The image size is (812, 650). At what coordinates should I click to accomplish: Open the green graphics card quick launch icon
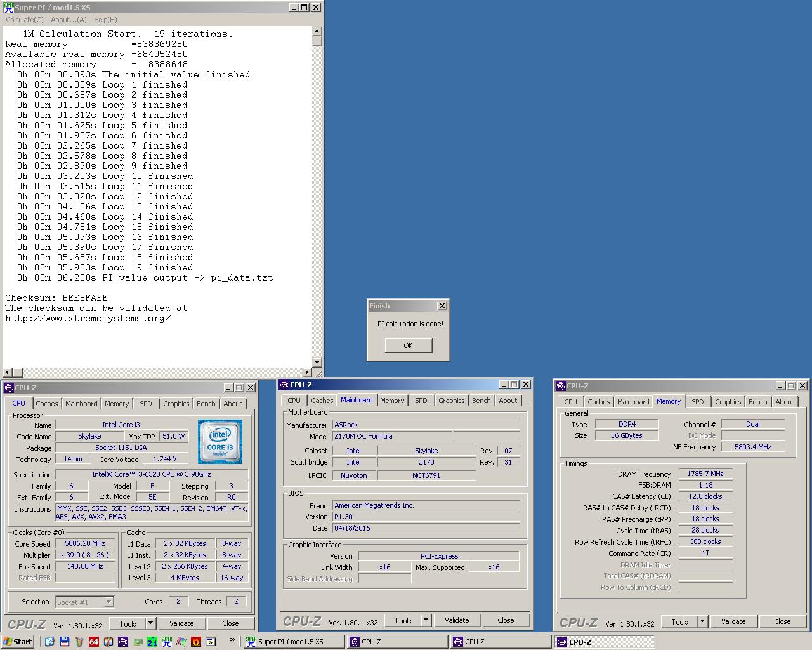pyautogui.click(x=138, y=642)
